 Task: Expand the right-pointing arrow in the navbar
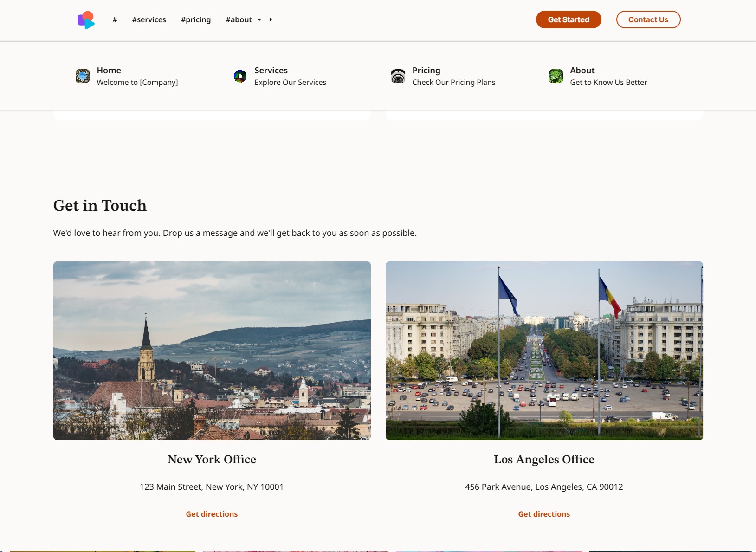click(271, 19)
